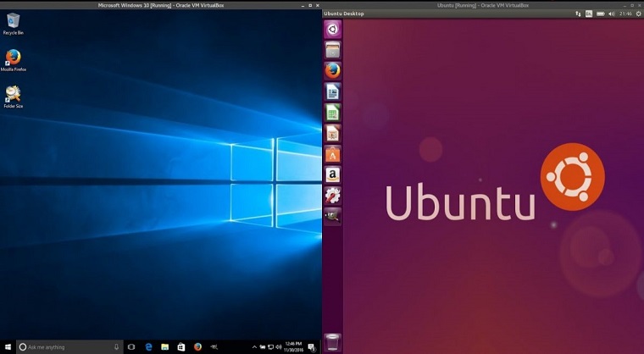Click the Windows taskbar clock showing 12:46 PM
Viewport: 644px width, 354px height.
click(293, 347)
